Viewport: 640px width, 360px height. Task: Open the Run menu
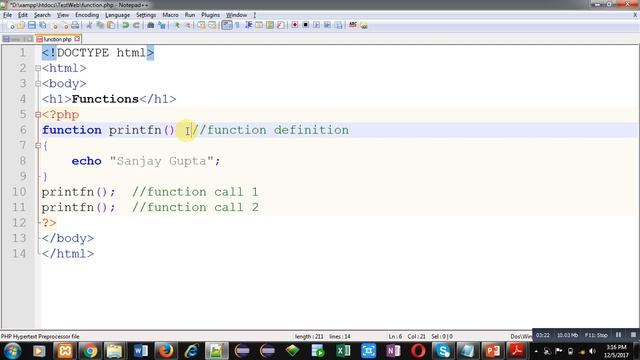[190, 15]
